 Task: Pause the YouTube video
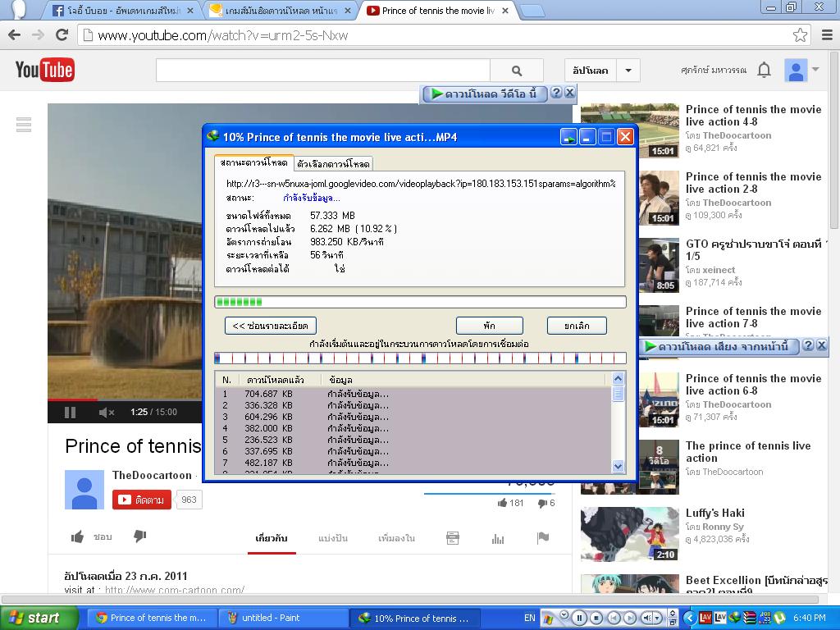click(x=70, y=412)
